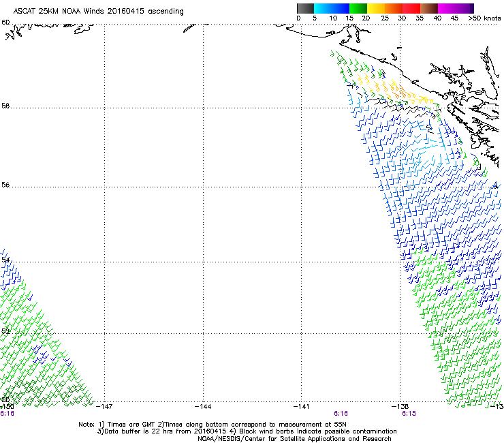This screenshot has width=504, height=443.
Task: Click the green 15–20 knots legend segment
Action: pyautogui.click(x=358, y=8)
